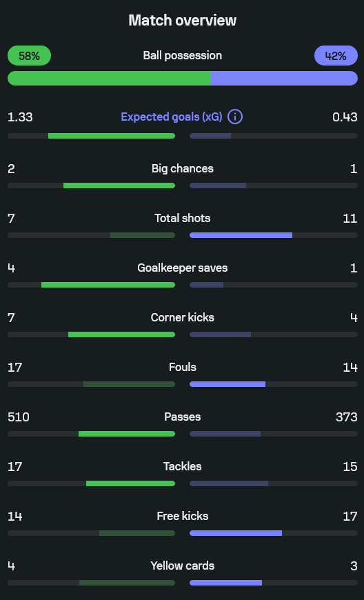Click the green ball possession bar segment
Screen dimensions: 364x600
pyautogui.click(x=109, y=78)
